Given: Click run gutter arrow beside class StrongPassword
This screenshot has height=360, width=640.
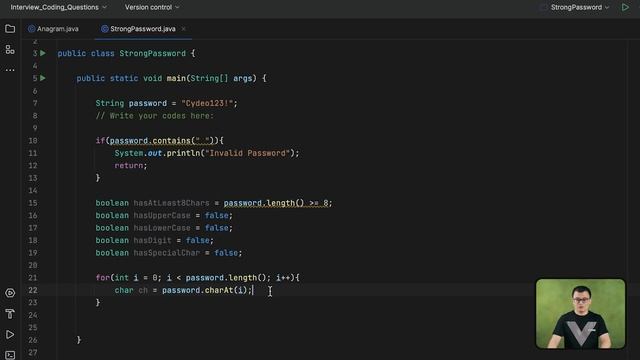Looking at the screenshot, I should click(43, 53).
